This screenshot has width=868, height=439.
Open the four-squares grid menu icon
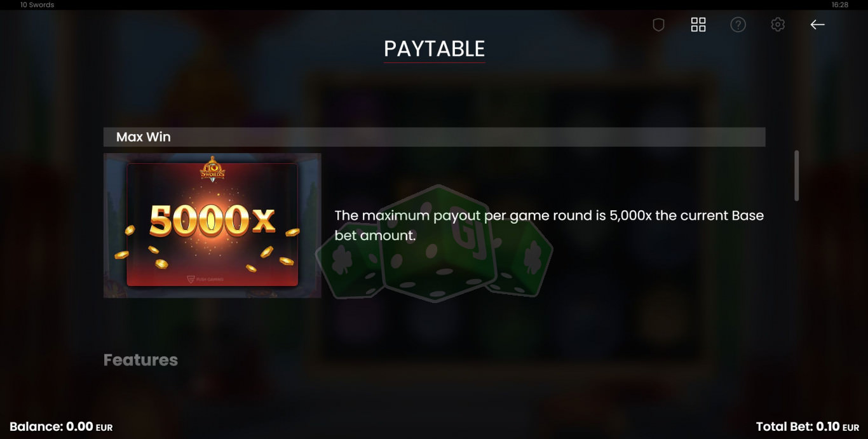[698, 25]
